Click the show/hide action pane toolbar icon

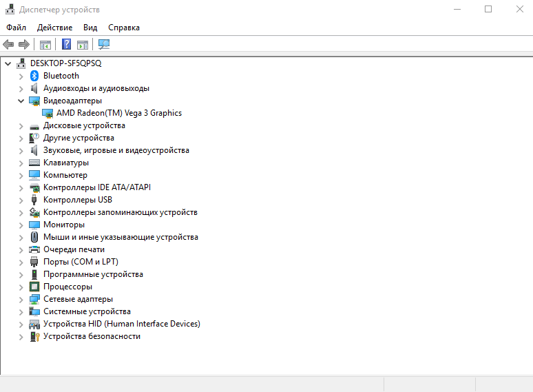83,45
